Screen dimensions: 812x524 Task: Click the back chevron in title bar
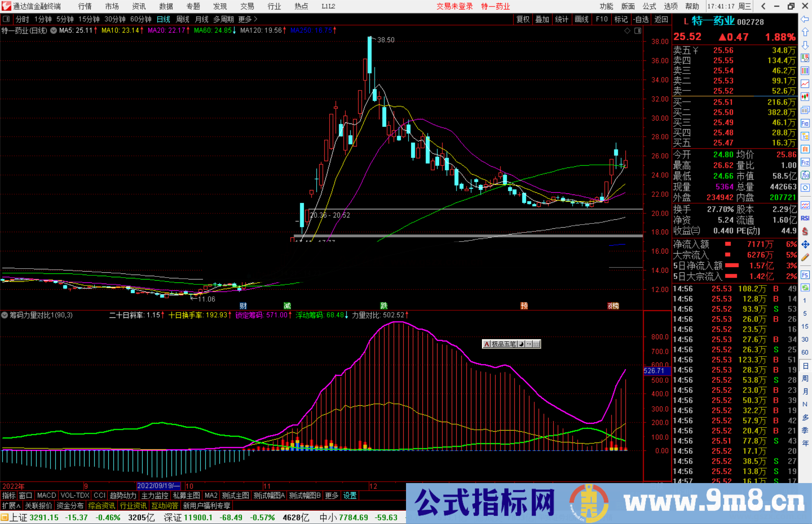click(763, 6)
